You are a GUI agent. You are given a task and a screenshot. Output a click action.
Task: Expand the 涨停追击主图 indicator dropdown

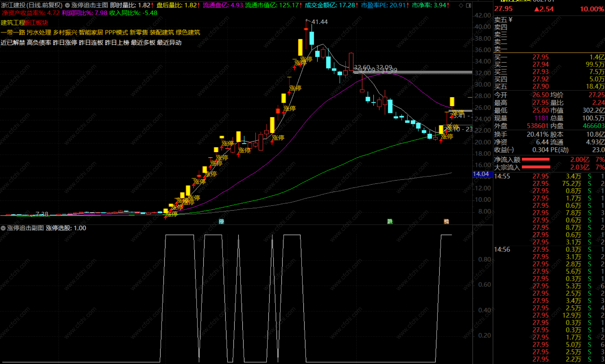tap(67, 5)
